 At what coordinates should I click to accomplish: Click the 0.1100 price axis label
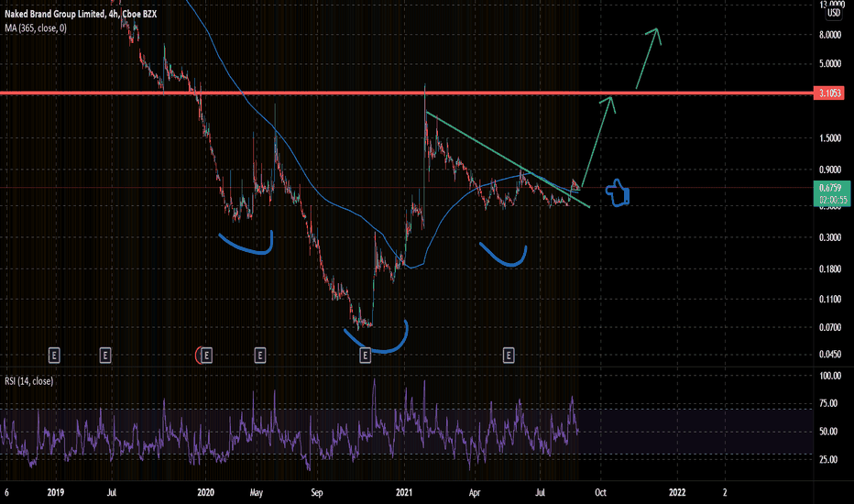pos(830,299)
